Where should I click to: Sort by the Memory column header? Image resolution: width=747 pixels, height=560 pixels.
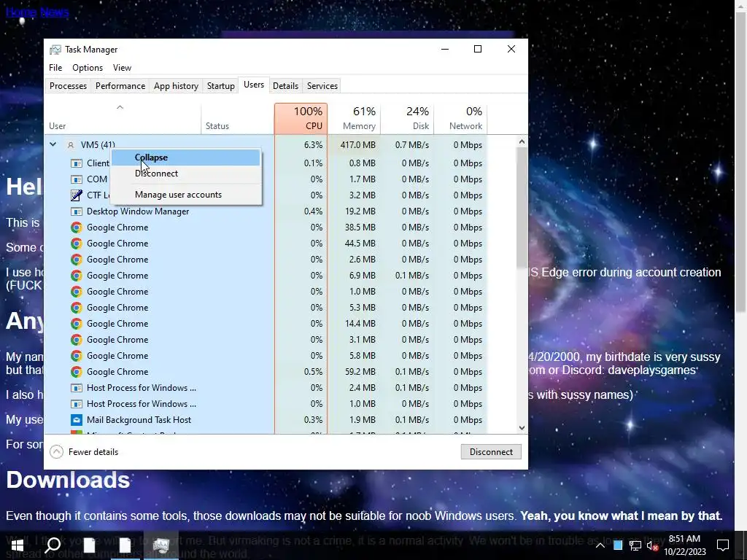(354, 119)
